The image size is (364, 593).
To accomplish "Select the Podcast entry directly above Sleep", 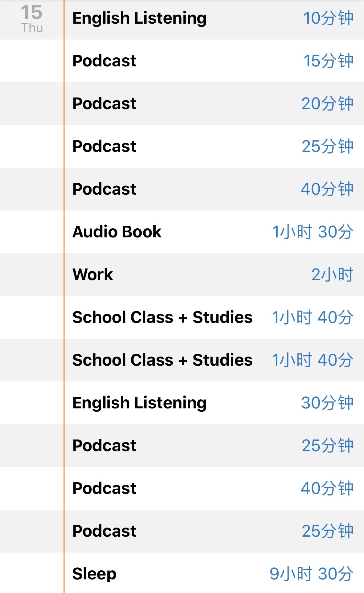I will pyautogui.click(x=214, y=531).
